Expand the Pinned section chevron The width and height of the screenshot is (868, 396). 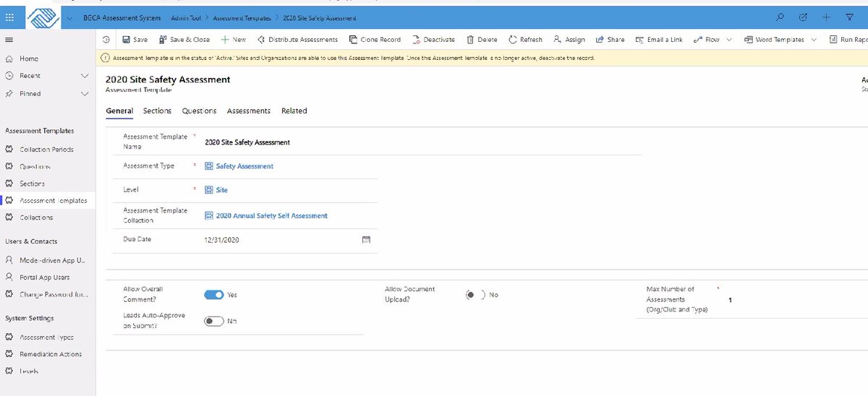85,93
